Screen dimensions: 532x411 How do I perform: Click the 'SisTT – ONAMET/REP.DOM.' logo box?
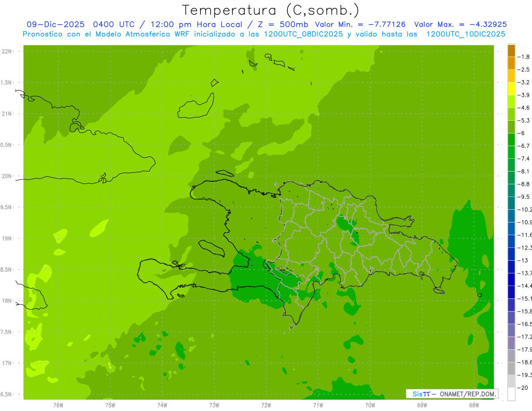pos(452,394)
